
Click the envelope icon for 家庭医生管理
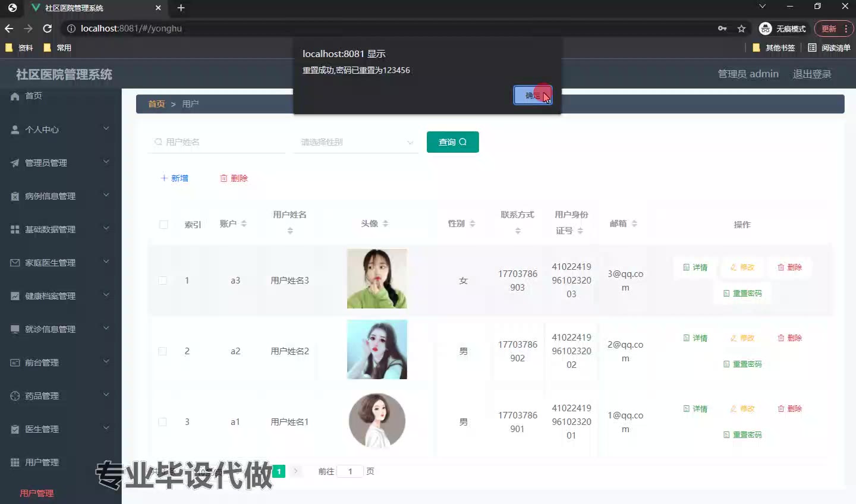tap(15, 263)
